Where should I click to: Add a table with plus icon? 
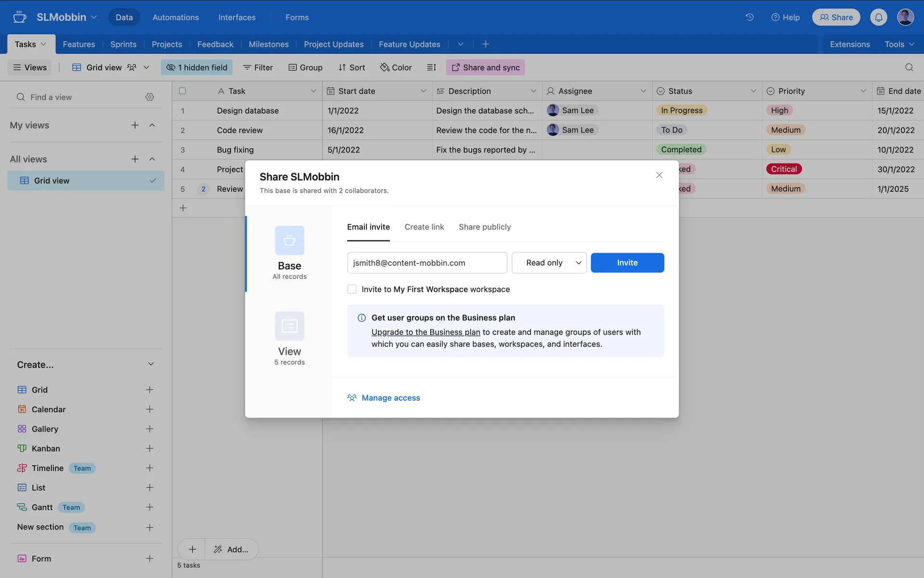point(486,44)
